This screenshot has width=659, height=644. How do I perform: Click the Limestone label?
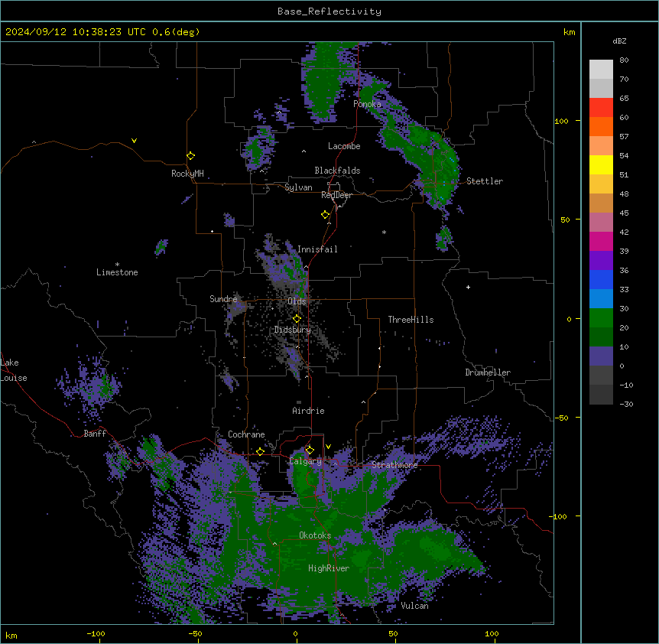pos(117,272)
